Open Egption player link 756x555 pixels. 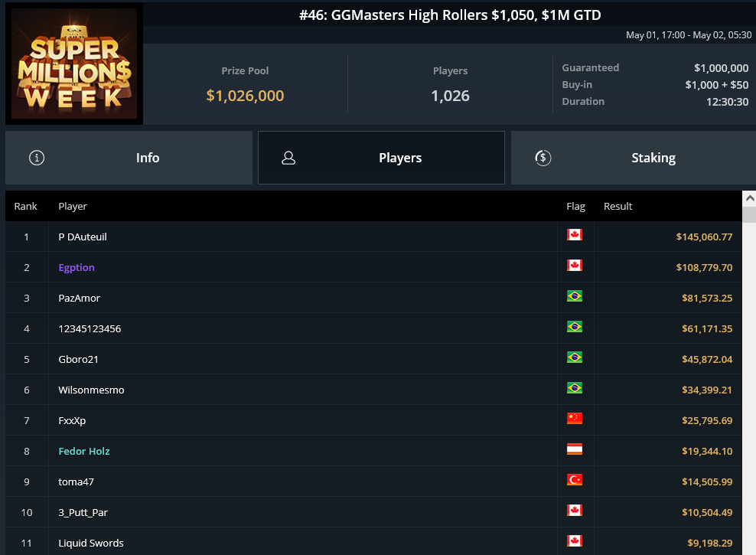point(77,268)
